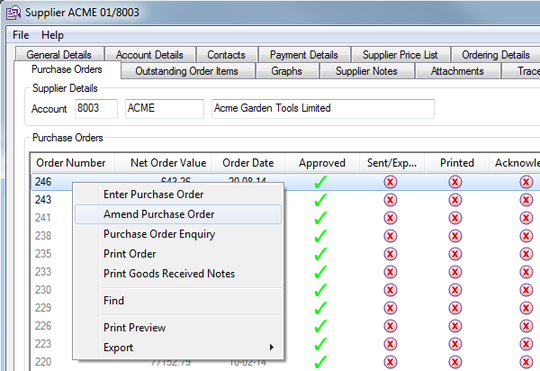Image resolution: width=540 pixels, height=371 pixels.
Task: Open the Payment Details tab
Action: (x=304, y=55)
